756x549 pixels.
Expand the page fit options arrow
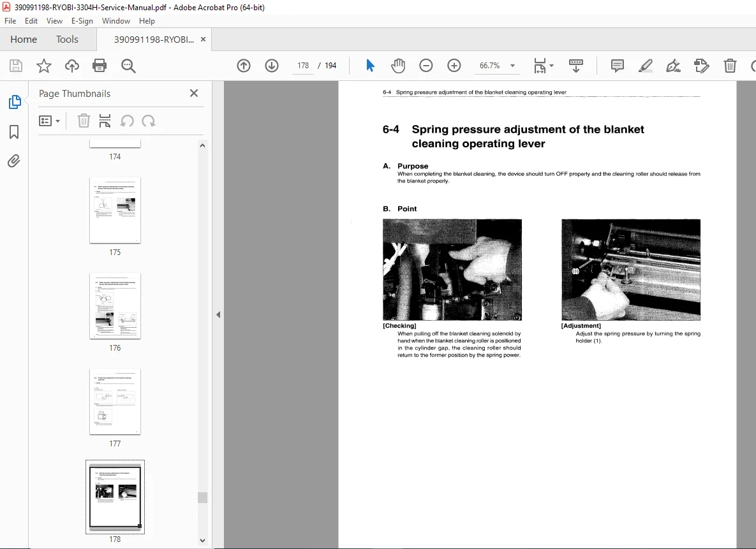pos(552,66)
